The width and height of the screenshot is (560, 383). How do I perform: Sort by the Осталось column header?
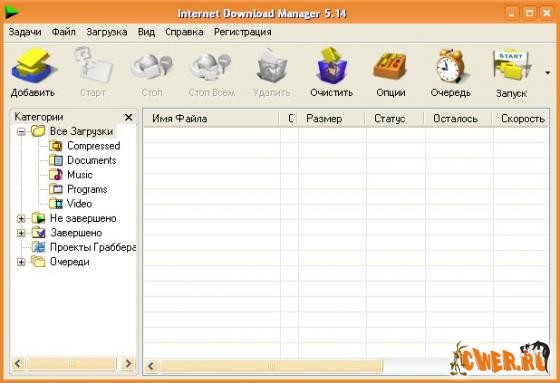pos(458,118)
